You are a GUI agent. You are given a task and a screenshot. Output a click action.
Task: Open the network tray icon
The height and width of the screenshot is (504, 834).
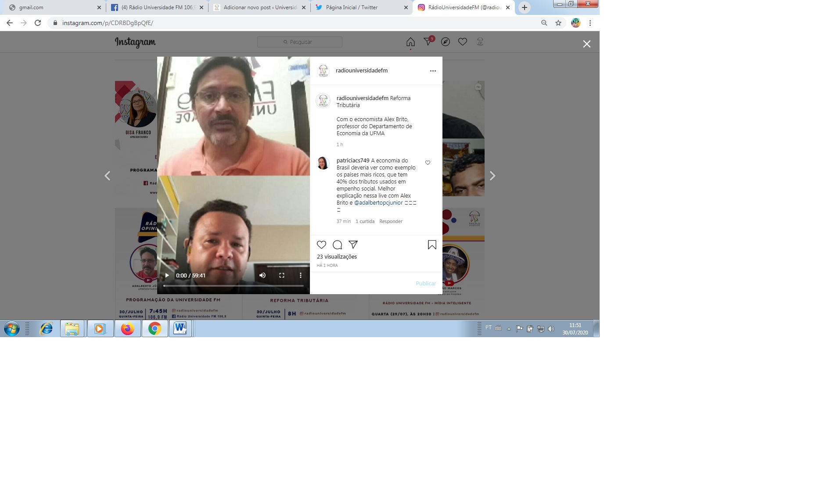(541, 328)
